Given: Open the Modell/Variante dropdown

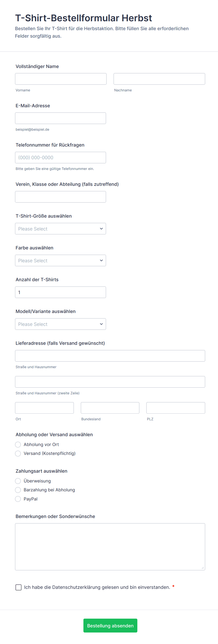Looking at the screenshot, I should pyautogui.click(x=60, y=324).
